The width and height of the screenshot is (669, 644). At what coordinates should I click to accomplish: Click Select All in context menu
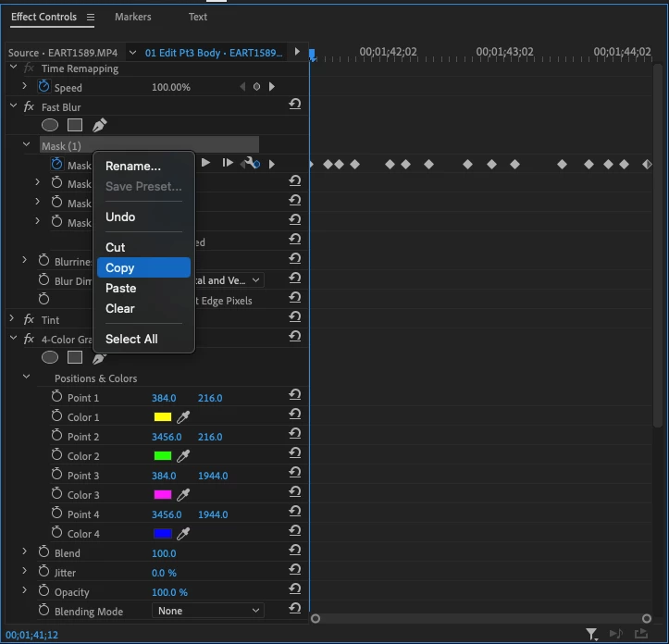pyautogui.click(x=131, y=339)
